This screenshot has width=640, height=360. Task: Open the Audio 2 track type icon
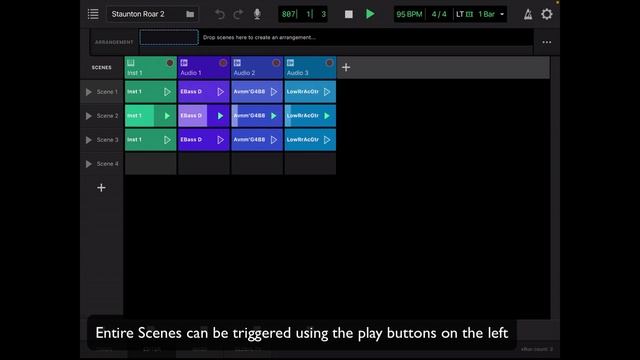click(x=237, y=62)
